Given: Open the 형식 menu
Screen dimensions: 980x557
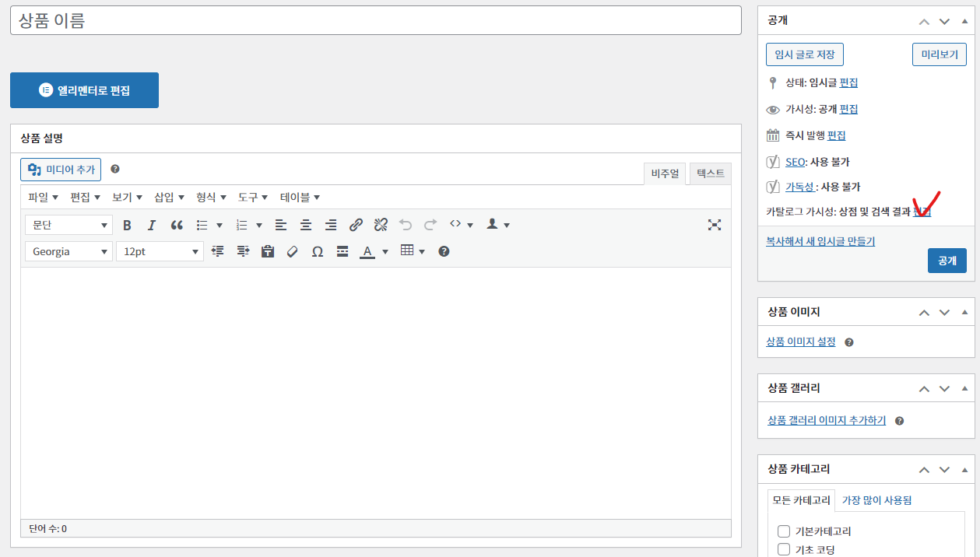Looking at the screenshot, I should click(211, 198).
